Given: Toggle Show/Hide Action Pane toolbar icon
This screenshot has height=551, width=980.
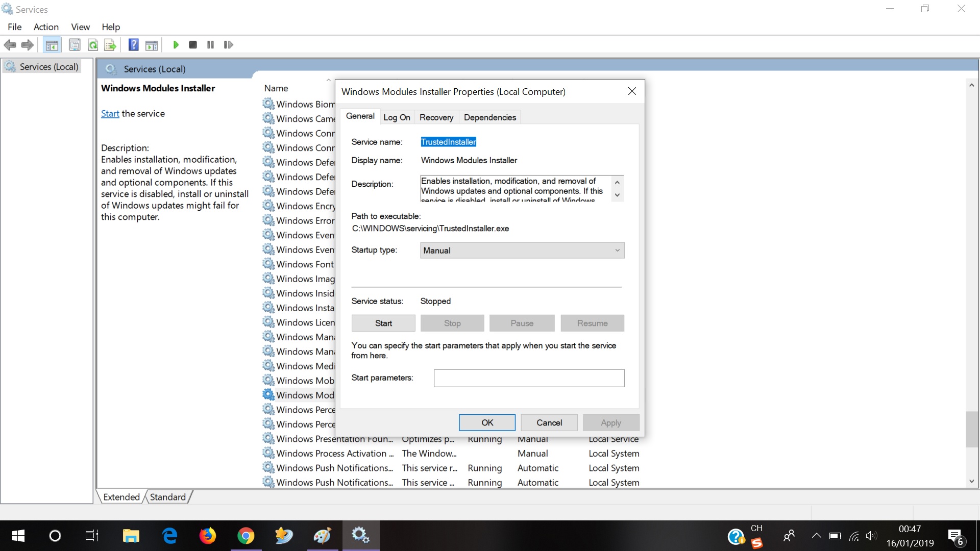Looking at the screenshot, I should point(152,45).
